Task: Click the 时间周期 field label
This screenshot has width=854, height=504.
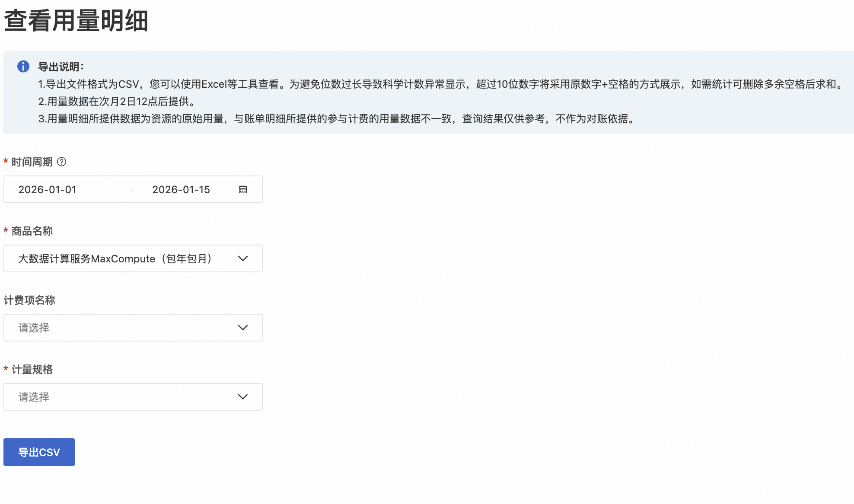Action: [32, 162]
